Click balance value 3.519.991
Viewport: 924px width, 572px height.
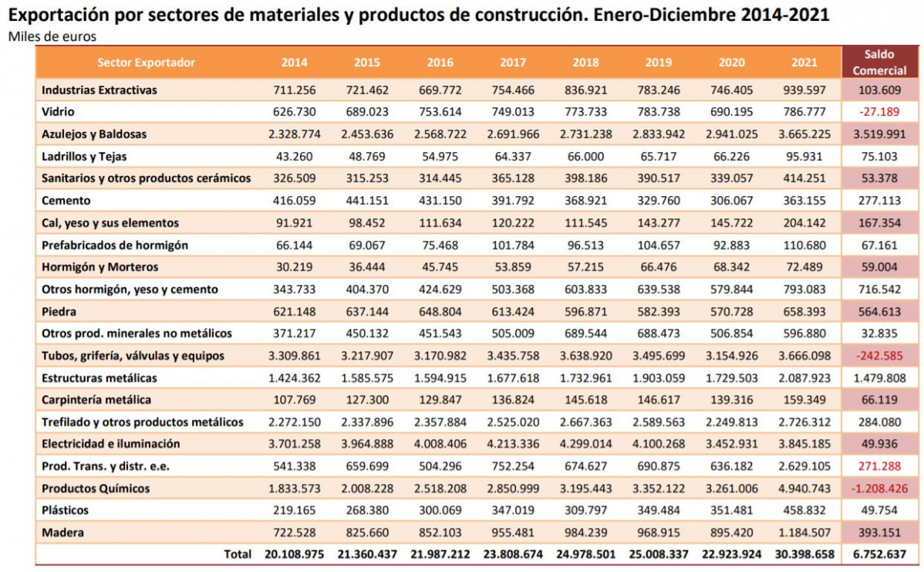879,134
